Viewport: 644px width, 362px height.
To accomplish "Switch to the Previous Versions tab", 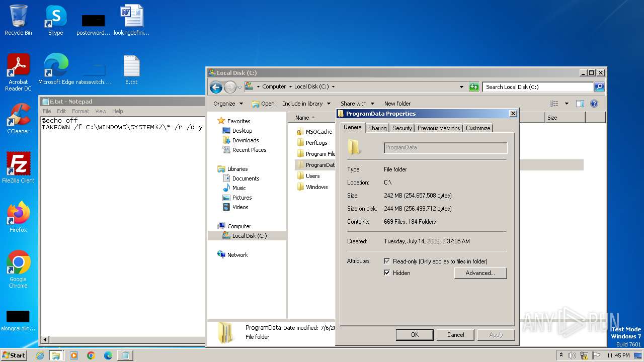I will pyautogui.click(x=439, y=128).
